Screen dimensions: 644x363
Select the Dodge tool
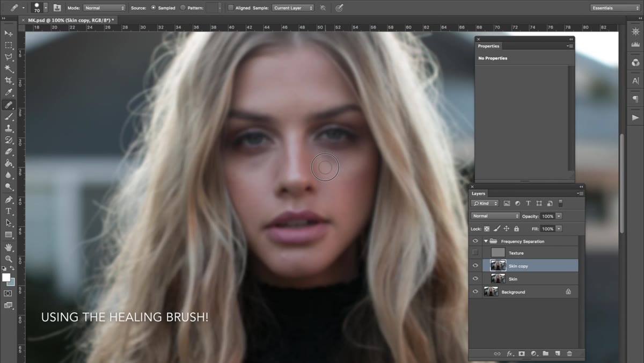pyautogui.click(x=9, y=187)
